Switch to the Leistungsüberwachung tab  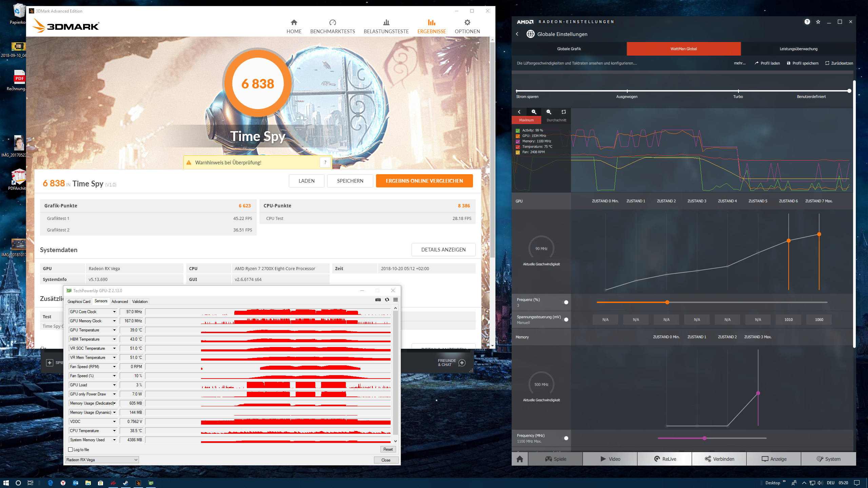pyautogui.click(x=798, y=49)
